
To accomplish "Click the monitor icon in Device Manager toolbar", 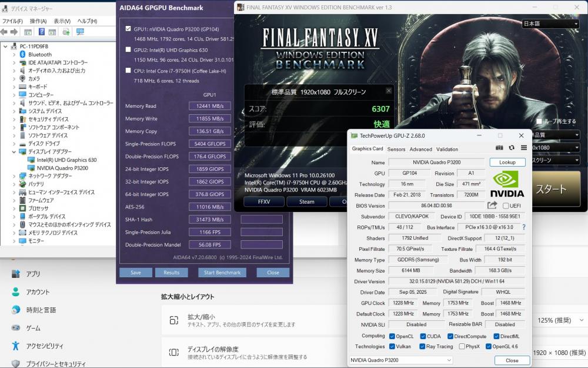I will pyautogui.click(x=80, y=32).
